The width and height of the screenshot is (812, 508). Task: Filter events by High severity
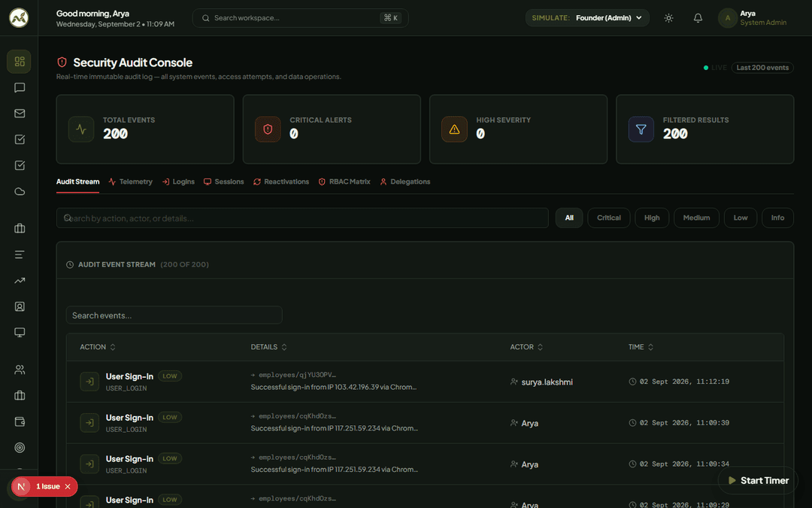652,217
